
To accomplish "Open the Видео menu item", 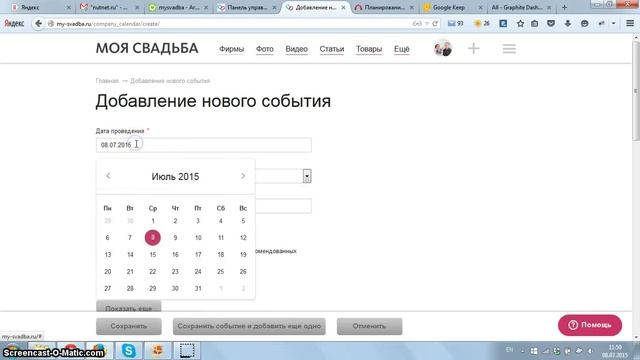I will pos(296,49).
